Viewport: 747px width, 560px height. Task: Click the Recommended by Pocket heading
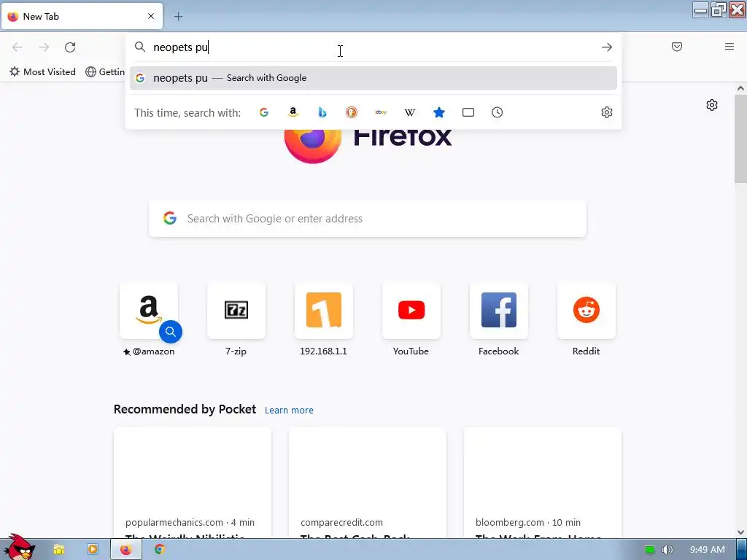point(185,409)
